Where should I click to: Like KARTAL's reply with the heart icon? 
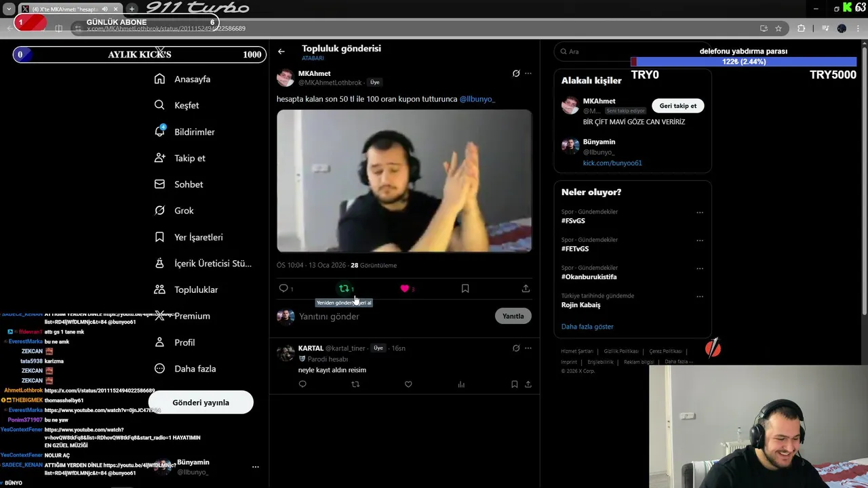coord(408,384)
